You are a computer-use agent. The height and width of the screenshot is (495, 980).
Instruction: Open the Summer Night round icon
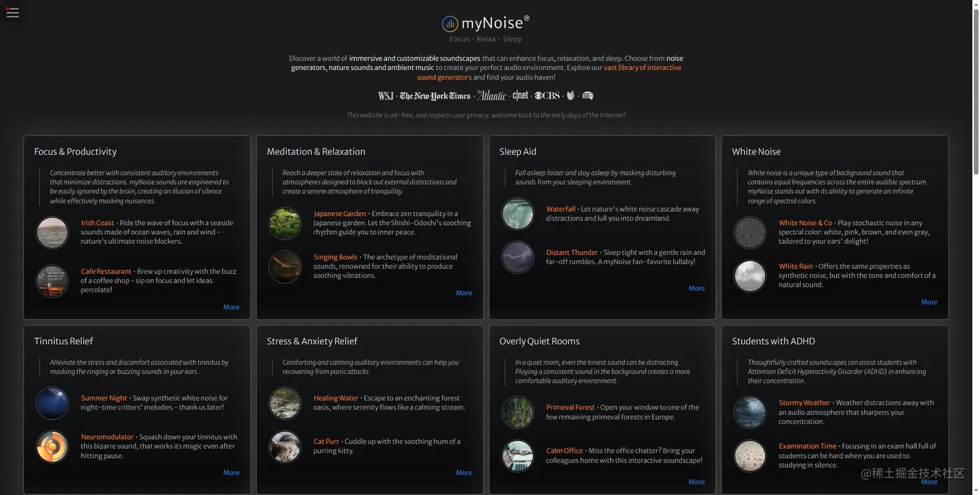tap(52, 403)
